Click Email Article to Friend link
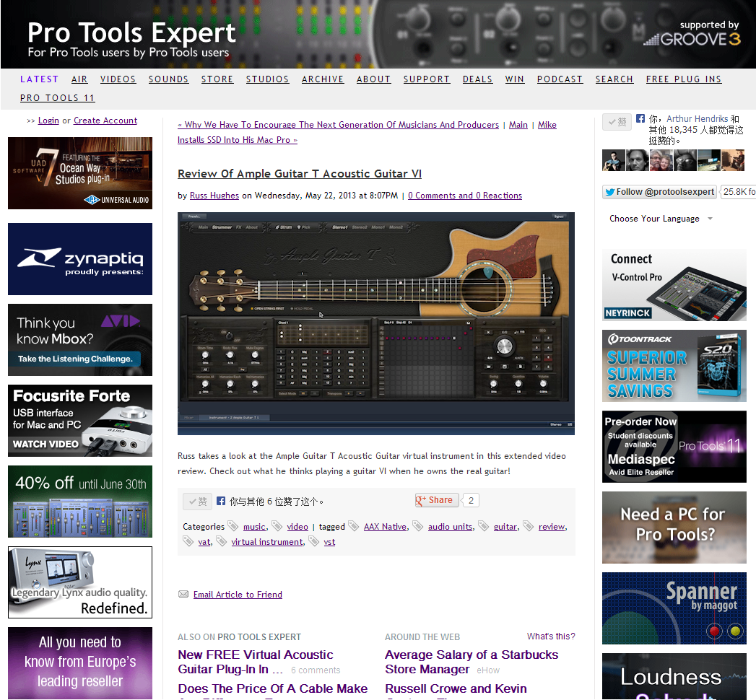This screenshot has width=756, height=700. (x=238, y=595)
